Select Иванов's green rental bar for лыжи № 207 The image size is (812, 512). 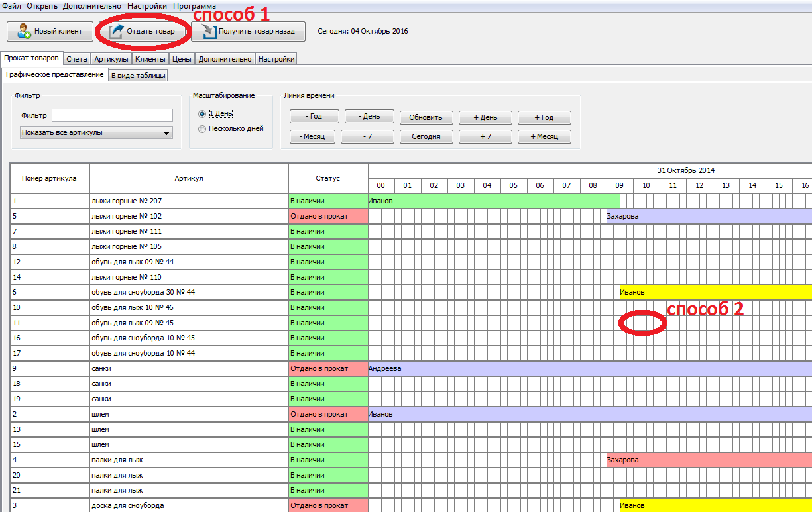[x=494, y=201]
